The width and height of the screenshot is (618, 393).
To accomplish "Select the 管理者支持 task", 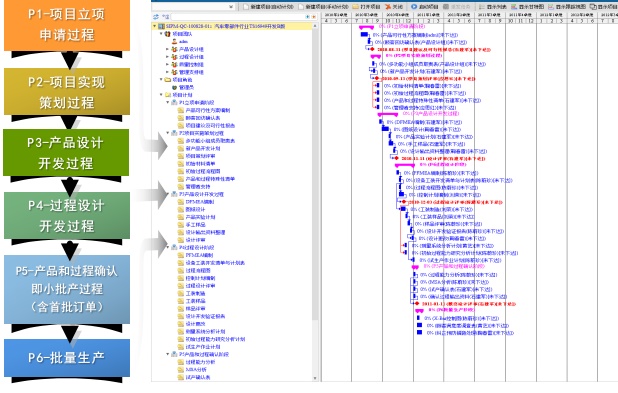I will pyautogui.click(x=194, y=186).
